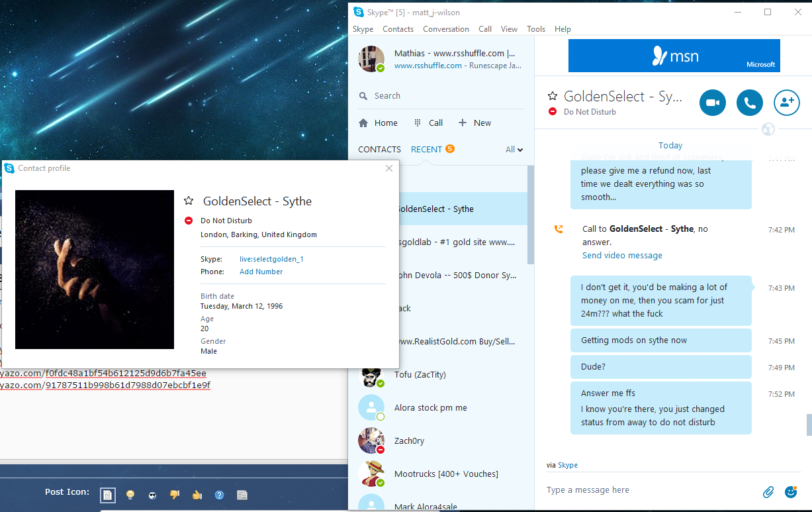This screenshot has width=812, height=512.
Task: Click the contact list scrollbar
Action: [530, 215]
